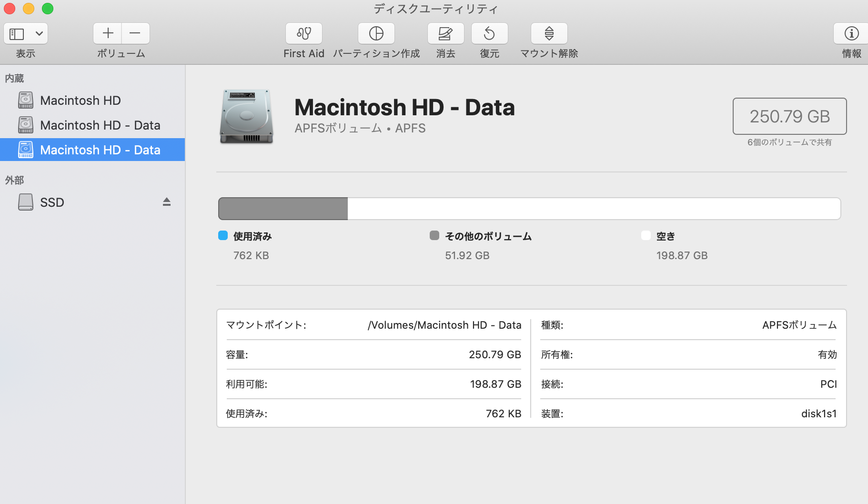Minimize the window with the yellow button
The width and height of the screenshot is (868, 504).
point(29,9)
